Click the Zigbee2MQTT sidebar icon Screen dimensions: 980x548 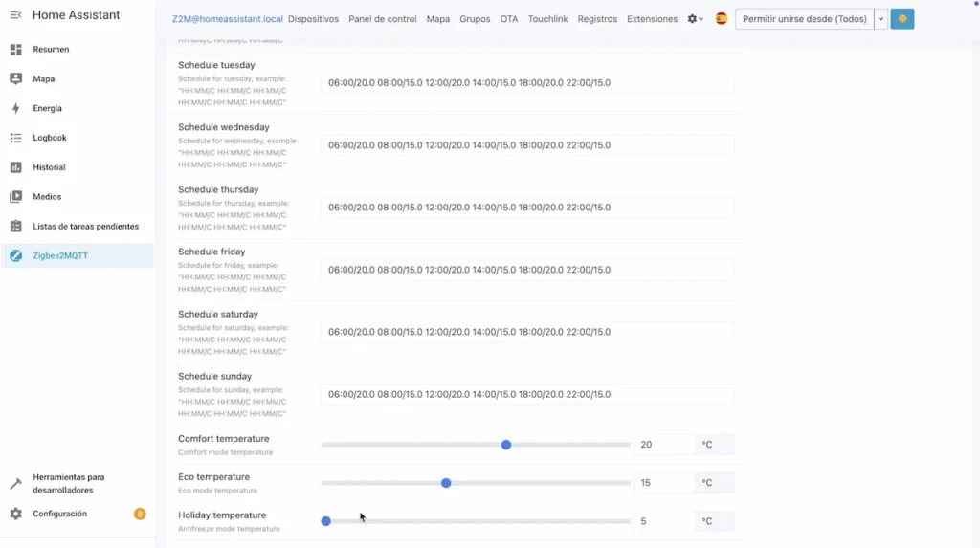[x=15, y=256]
